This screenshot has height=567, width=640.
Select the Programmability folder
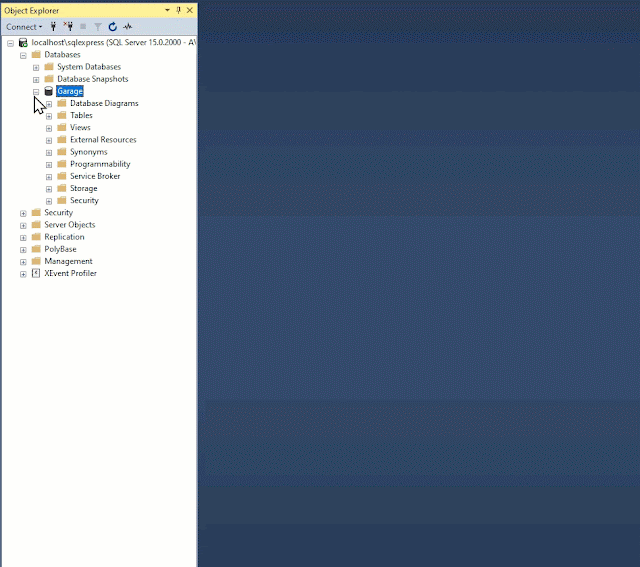click(x=99, y=164)
